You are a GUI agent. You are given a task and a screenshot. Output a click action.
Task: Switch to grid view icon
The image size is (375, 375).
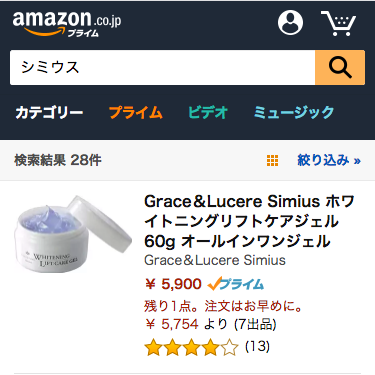(272, 160)
